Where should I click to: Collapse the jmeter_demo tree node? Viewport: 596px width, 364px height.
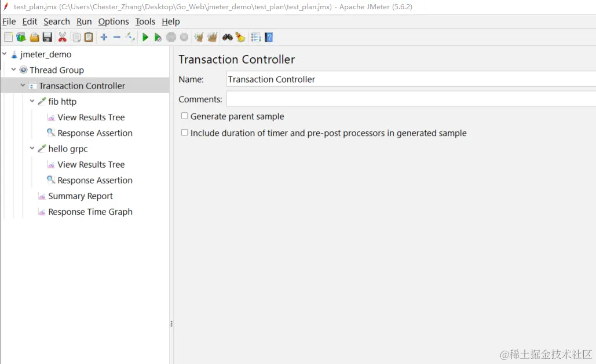pos(4,54)
